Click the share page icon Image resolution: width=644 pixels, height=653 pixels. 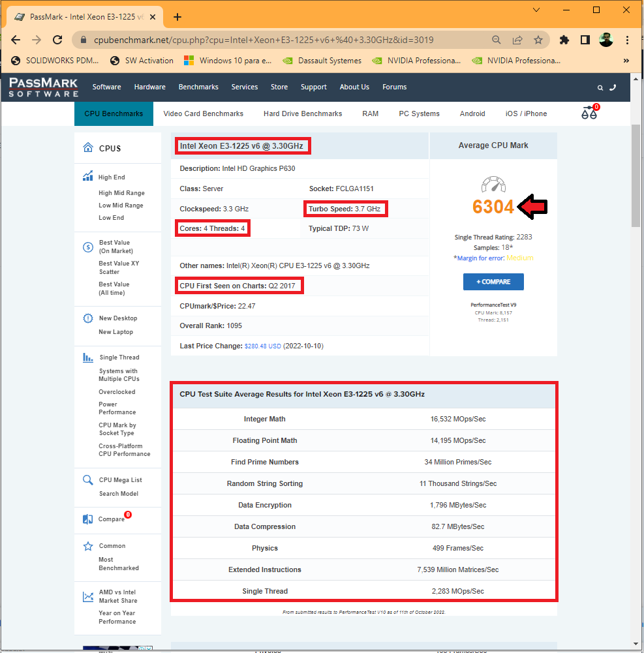tap(517, 40)
